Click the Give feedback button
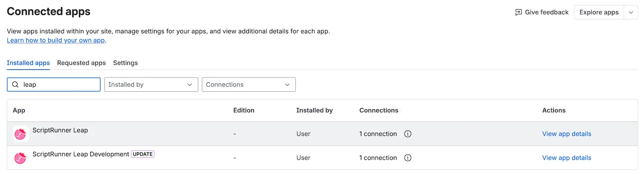This screenshot has width=644, height=174. (x=542, y=12)
